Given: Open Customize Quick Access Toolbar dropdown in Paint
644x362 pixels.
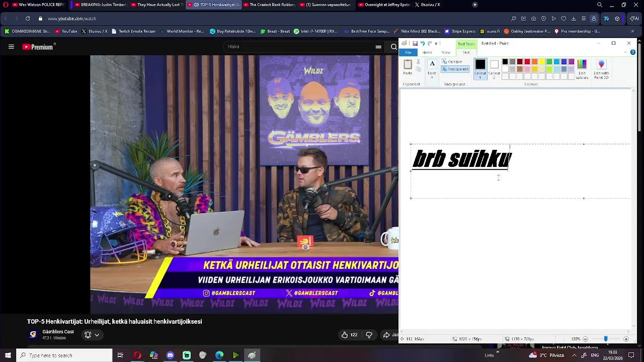Looking at the screenshot, I should pyautogui.click(x=436, y=43).
